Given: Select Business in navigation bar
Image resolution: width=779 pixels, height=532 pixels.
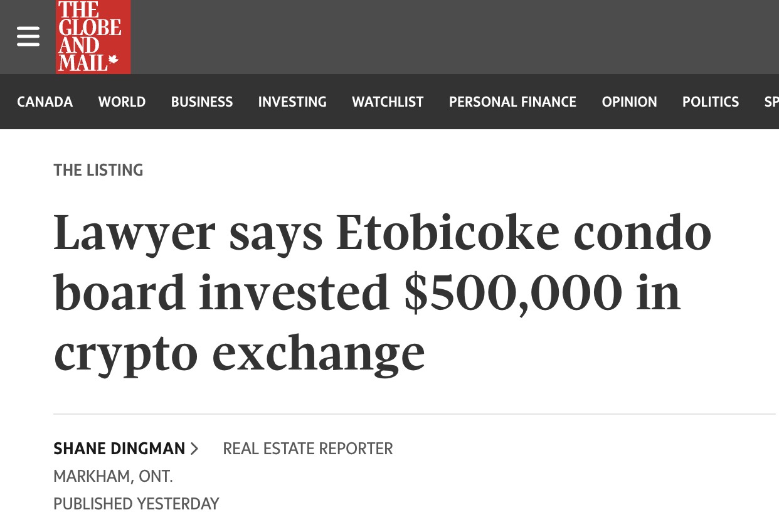Looking at the screenshot, I should (202, 102).
